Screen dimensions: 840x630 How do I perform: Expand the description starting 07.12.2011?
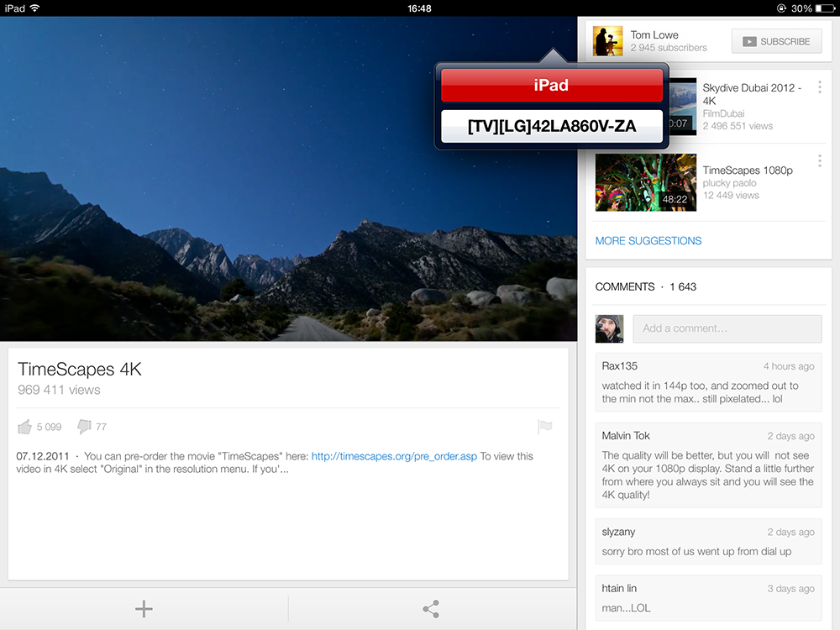(275, 463)
